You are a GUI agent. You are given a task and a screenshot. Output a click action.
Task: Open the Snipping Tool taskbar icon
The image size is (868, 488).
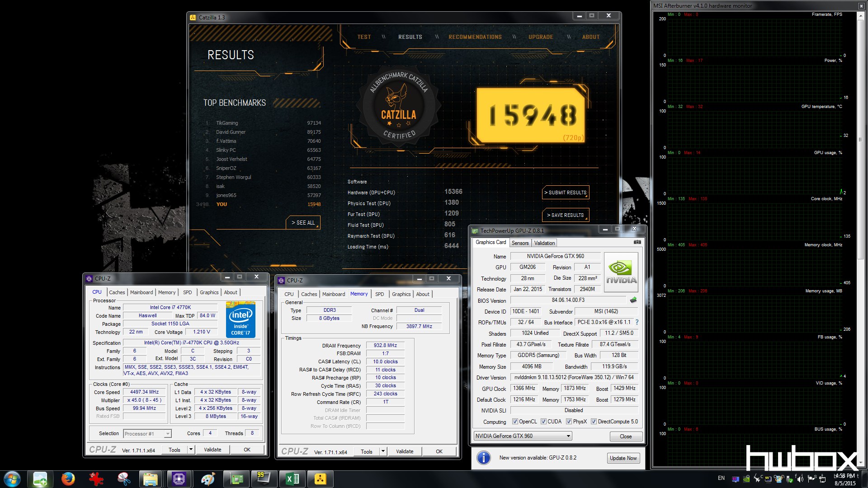tap(123, 479)
